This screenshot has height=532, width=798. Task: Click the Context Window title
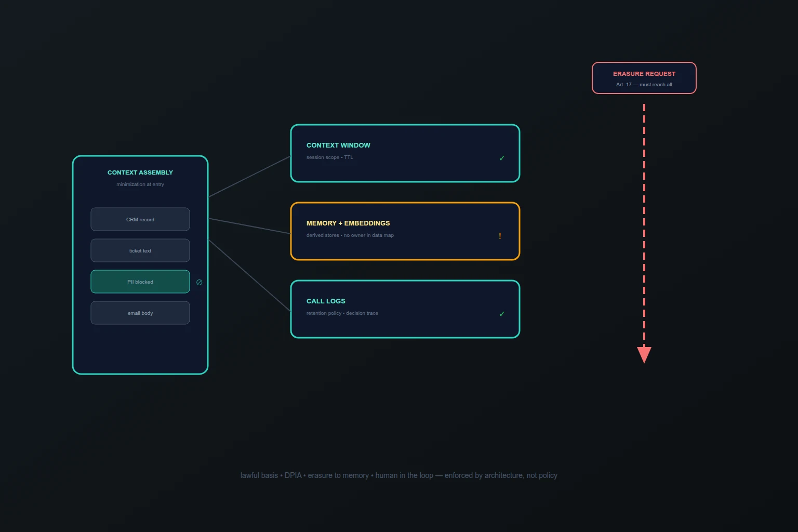[x=338, y=145]
